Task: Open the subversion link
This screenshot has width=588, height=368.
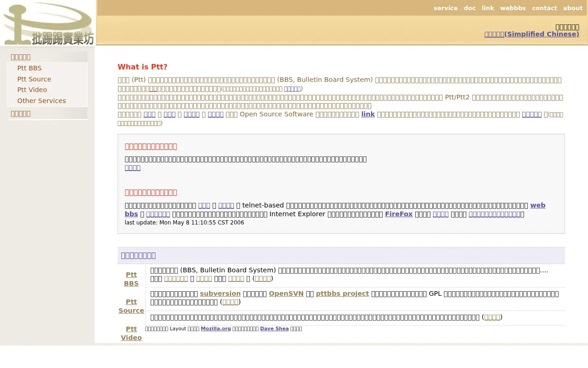Action: [220, 293]
